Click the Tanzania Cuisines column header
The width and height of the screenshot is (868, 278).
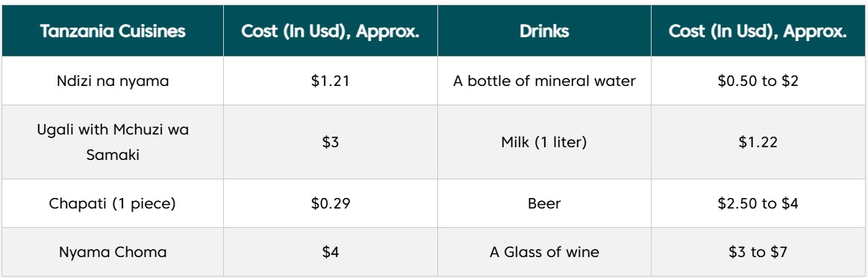[113, 31]
